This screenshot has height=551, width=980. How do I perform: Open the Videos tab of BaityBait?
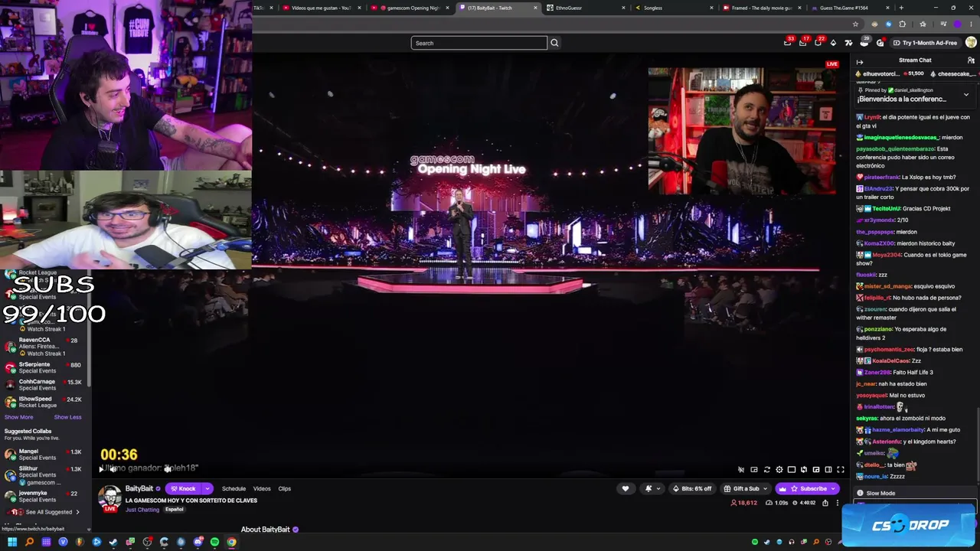(262, 489)
